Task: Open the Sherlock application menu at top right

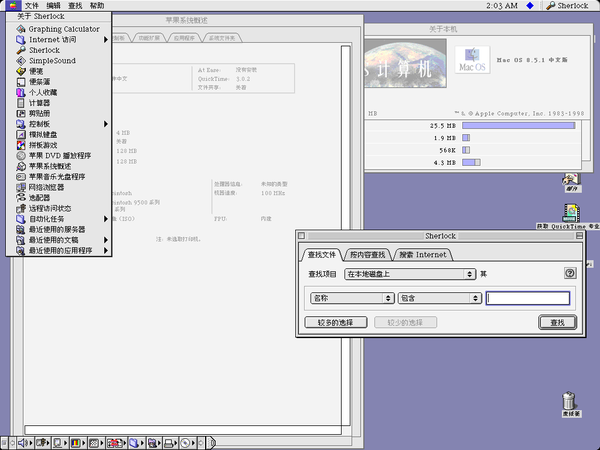Action: [567, 5]
